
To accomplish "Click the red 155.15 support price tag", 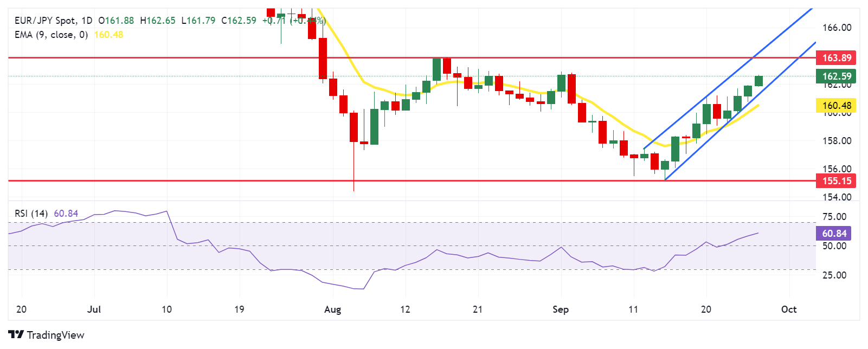I will pos(837,181).
